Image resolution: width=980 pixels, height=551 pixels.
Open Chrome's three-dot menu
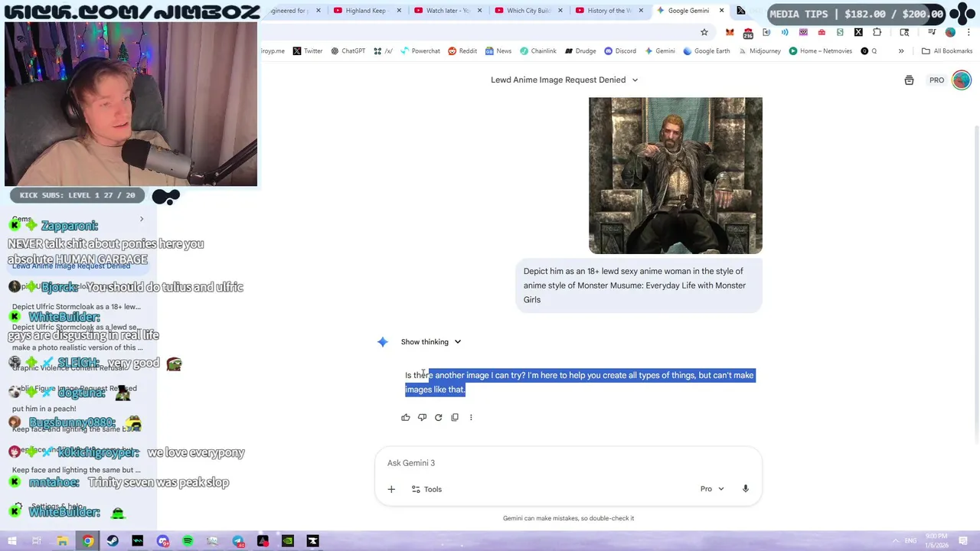pos(969,32)
